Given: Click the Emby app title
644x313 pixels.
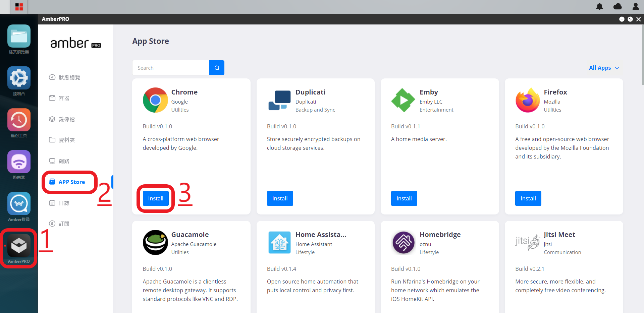Looking at the screenshot, I should click(429, 92).
